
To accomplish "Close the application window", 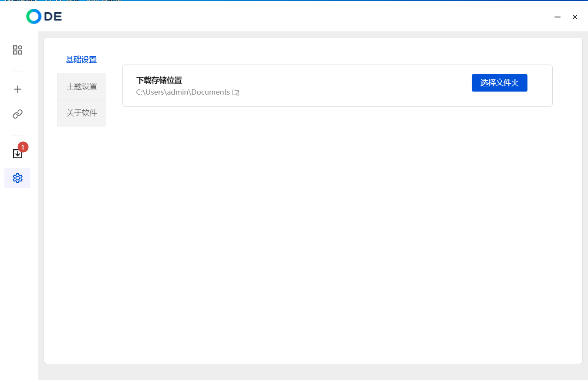I will (x=575, y=17).
